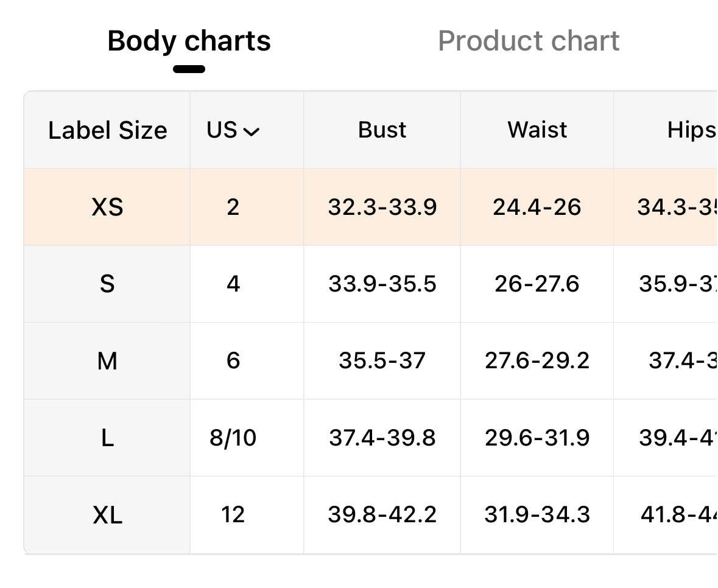718x588 pixels.
Task: Expand the US size region dropdown
Action: click(x=233, y=130)
